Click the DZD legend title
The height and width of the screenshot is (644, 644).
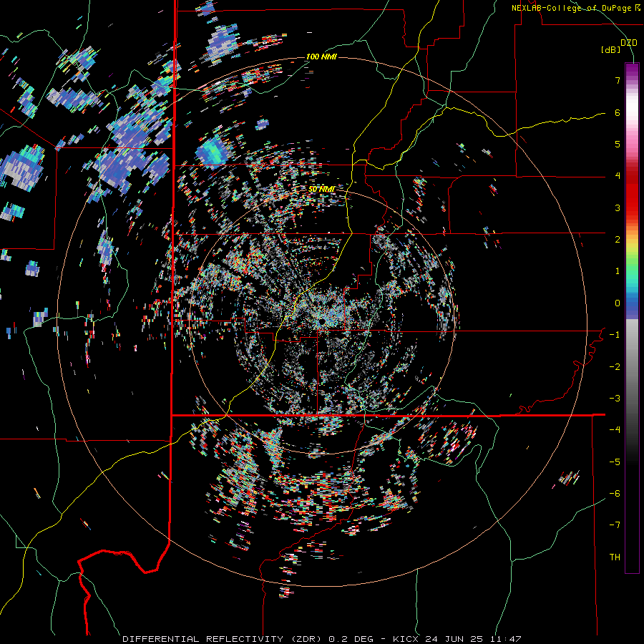tap(628, 42)
